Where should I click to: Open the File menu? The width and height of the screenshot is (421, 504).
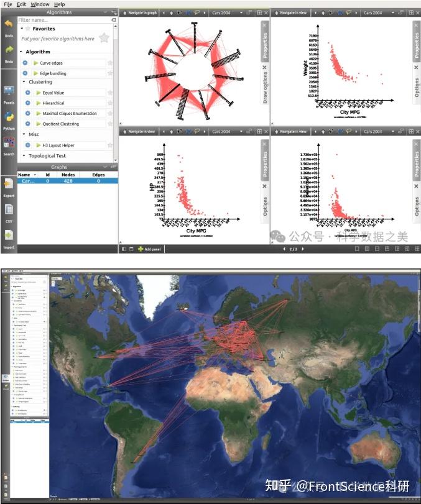click(7, 4)
